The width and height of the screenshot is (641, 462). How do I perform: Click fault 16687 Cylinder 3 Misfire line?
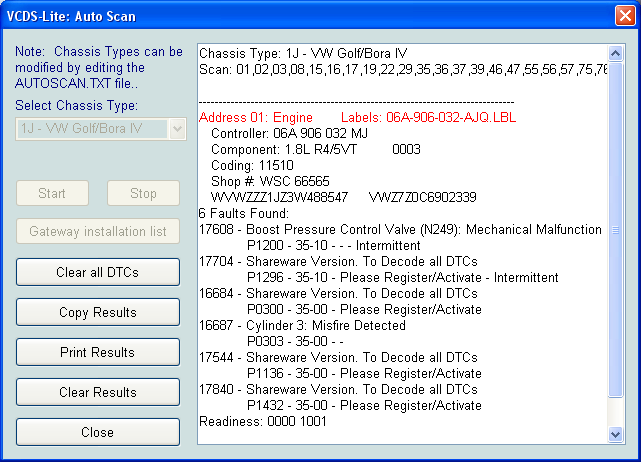point(303,325)
